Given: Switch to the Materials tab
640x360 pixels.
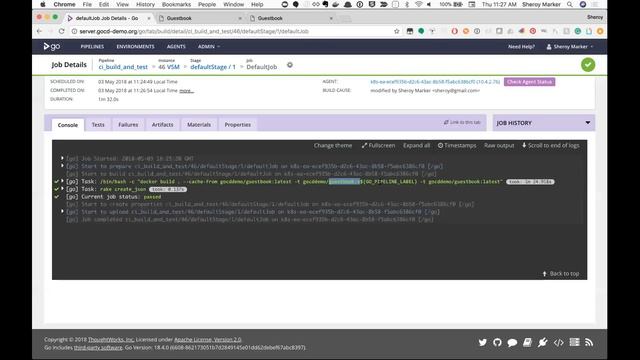Looking at the screenshot, I should click(x=199, y=124).
